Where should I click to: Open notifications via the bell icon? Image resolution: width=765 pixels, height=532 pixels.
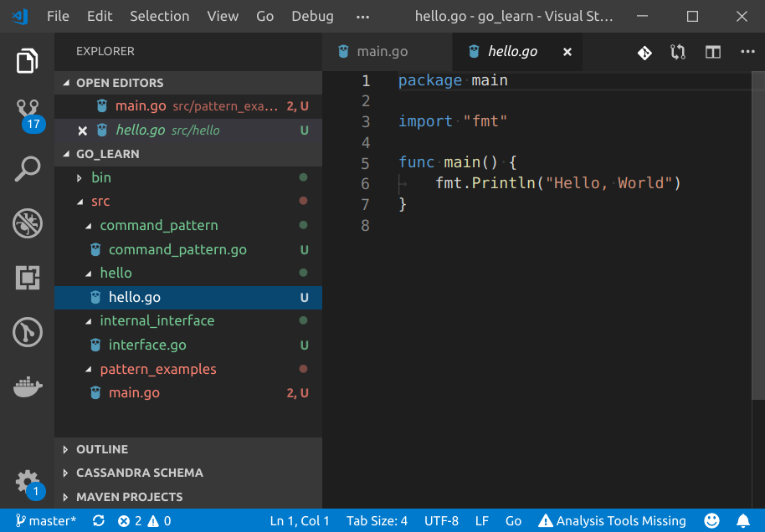tap(744, 520)
